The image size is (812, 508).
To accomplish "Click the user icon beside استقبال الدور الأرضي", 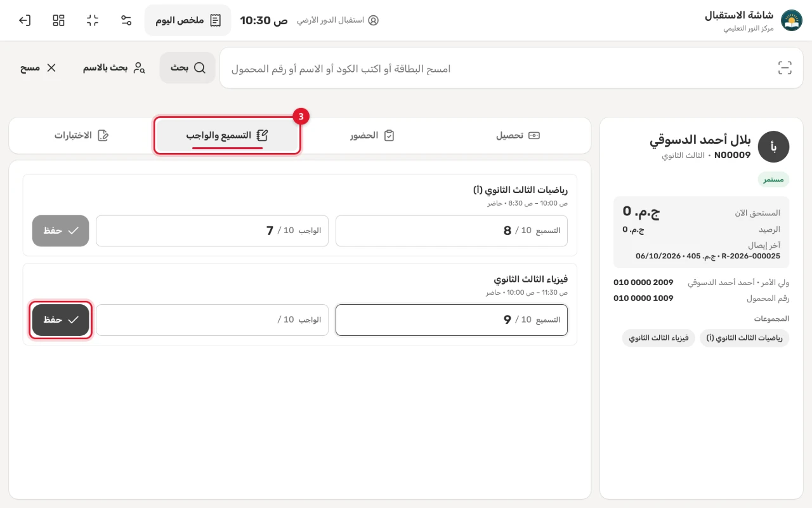I will click(373, 20).
